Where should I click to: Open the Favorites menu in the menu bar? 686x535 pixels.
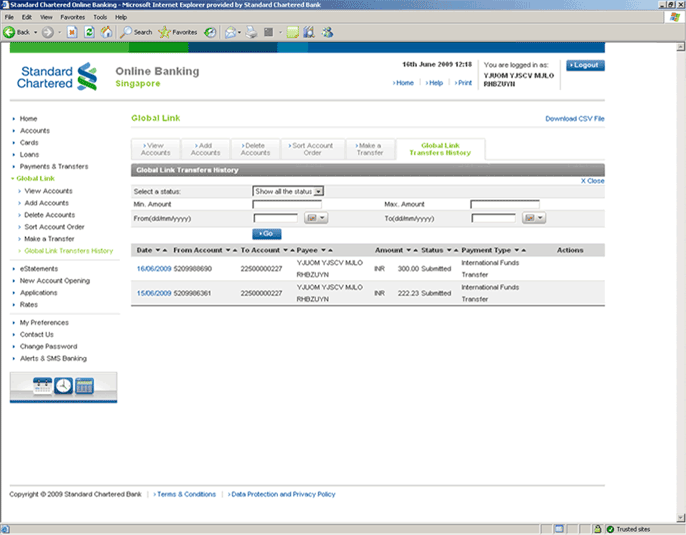[73, 17]
